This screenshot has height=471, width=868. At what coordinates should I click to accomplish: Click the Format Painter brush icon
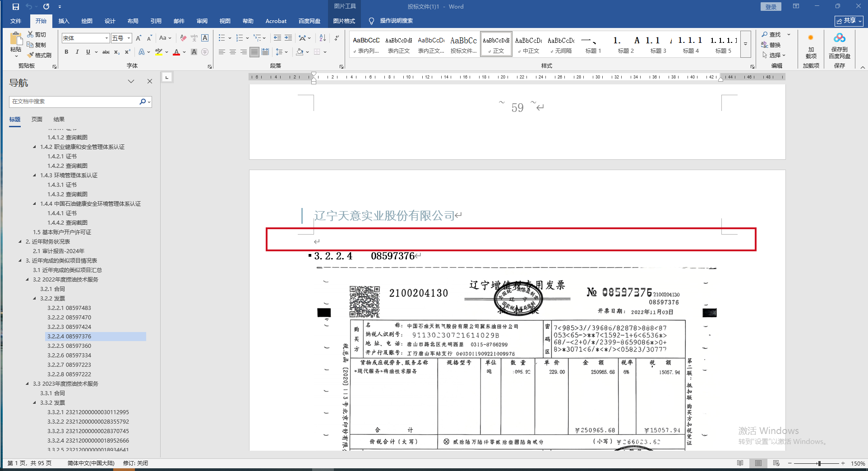coord(31,55)
